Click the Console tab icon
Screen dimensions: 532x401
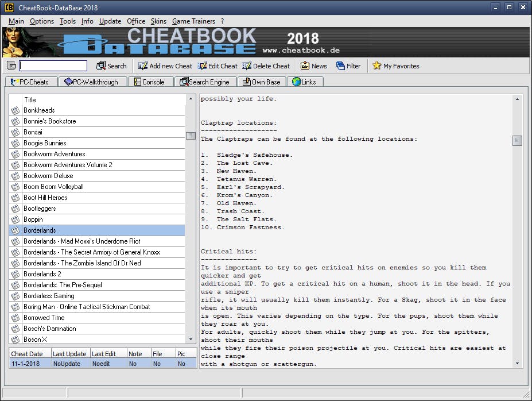point(137,82)
